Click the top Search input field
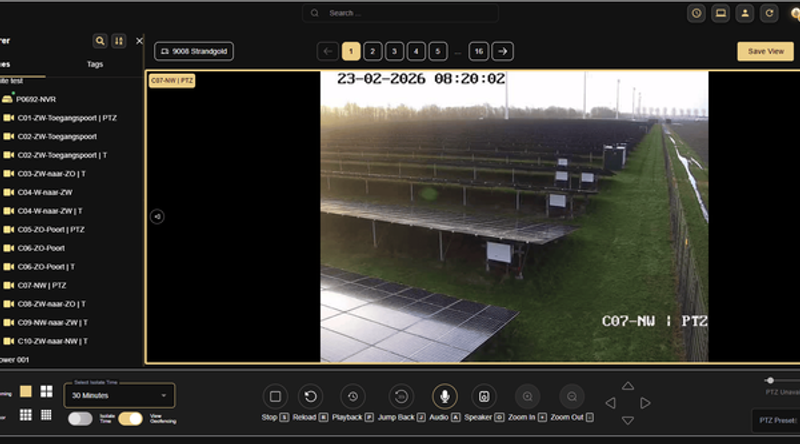This screenshot has height=444, width=800. 401,13
